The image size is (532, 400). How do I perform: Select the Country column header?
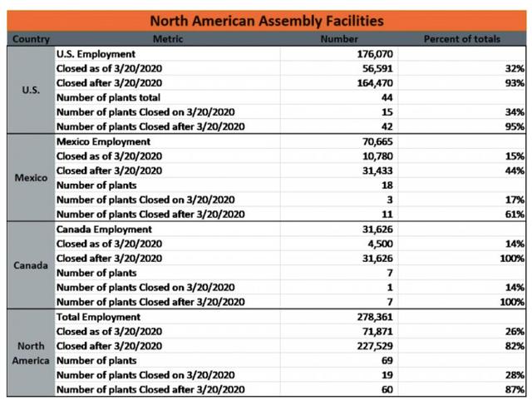coord(31,39)
